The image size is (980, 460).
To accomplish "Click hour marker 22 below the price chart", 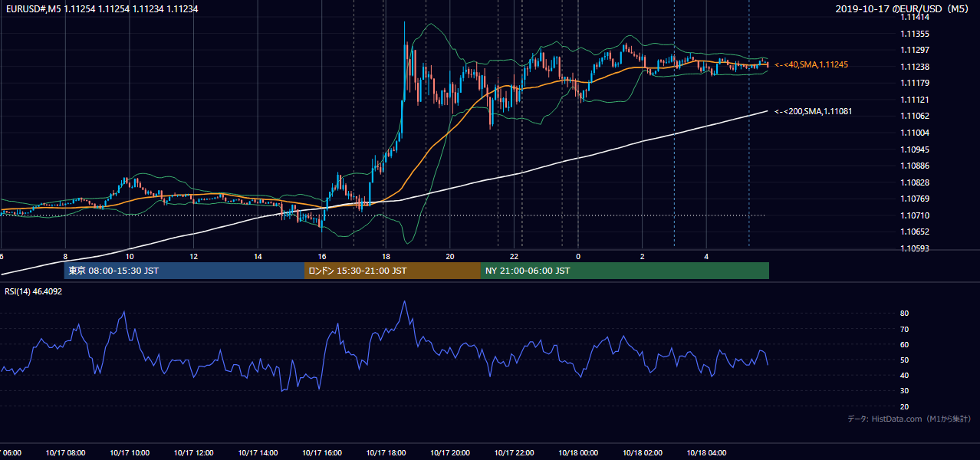I will (515, 256).
